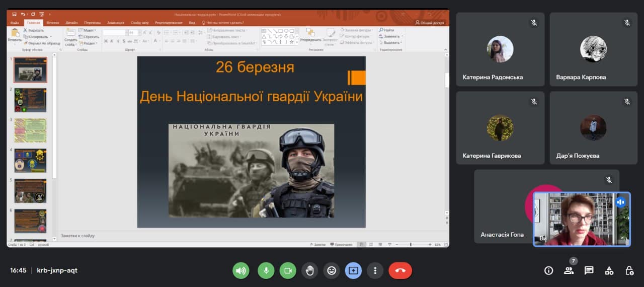Turn off the camera button
The image size is (644, 287).
click(288, 270)
